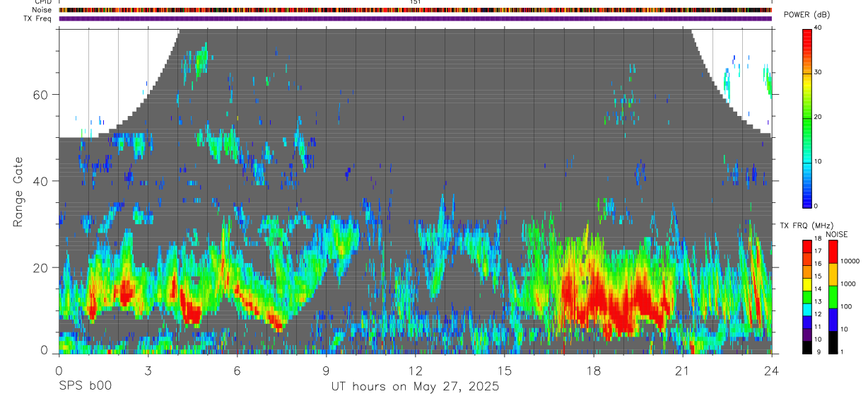Click the multicolored Noise bar at top
The image size is (868, 401).
coord(415,10)
